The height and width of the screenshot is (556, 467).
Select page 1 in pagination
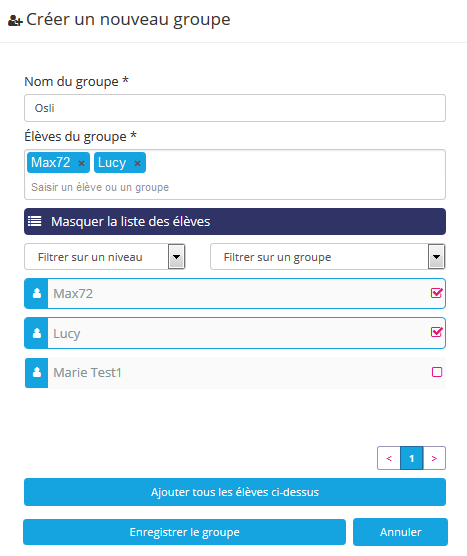coord(412,458)
